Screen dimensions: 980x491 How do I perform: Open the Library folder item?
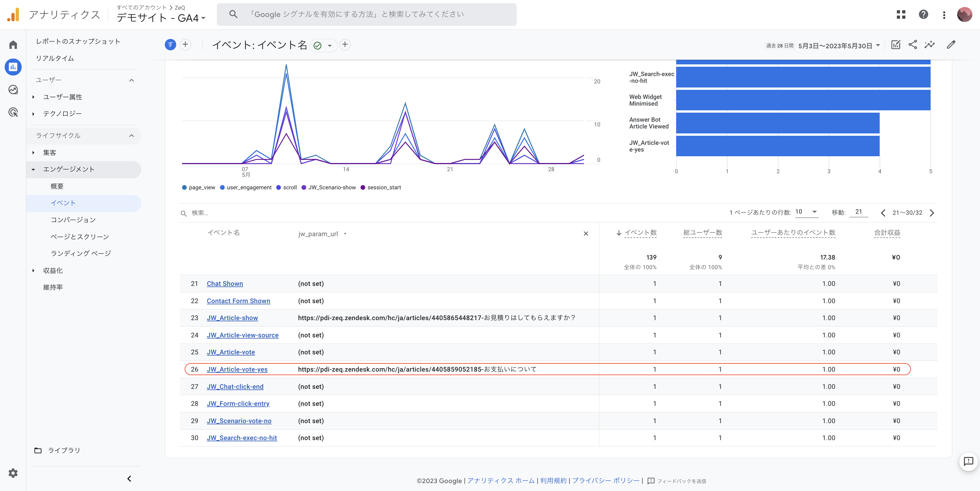pyautogui.click(x=57, y=450)
